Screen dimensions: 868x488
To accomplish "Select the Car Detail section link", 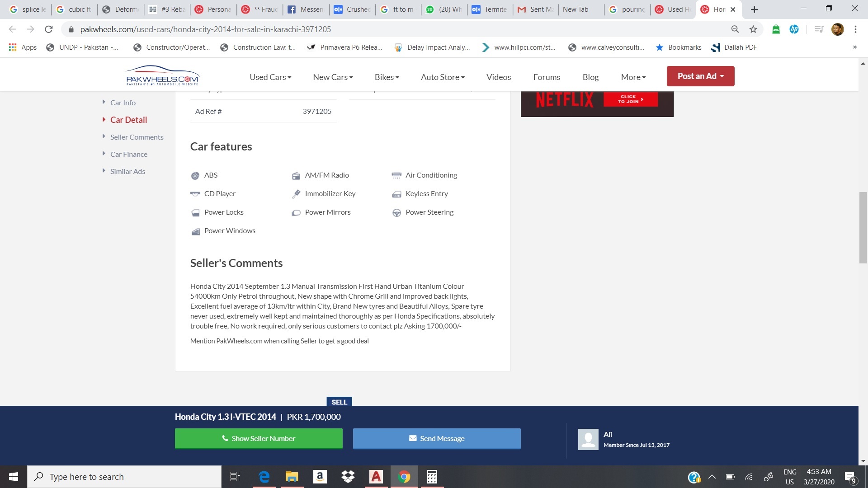I will 128,120.
